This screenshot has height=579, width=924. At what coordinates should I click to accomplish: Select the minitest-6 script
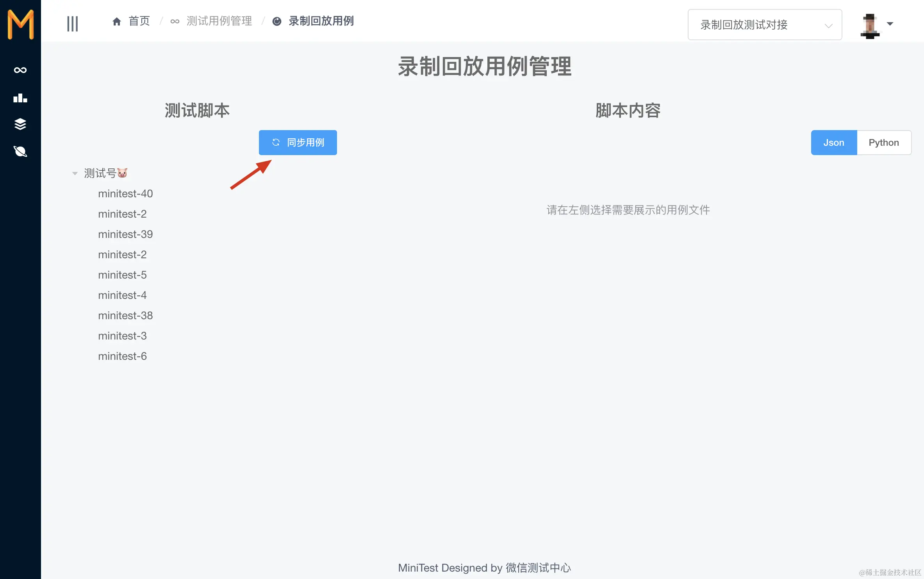click(122, 356)
